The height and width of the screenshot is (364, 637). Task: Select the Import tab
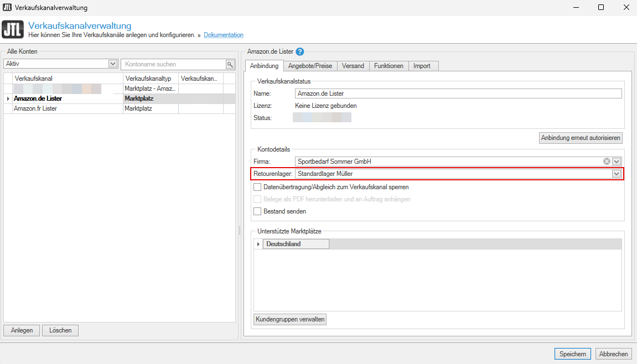(x=422, y=66)
